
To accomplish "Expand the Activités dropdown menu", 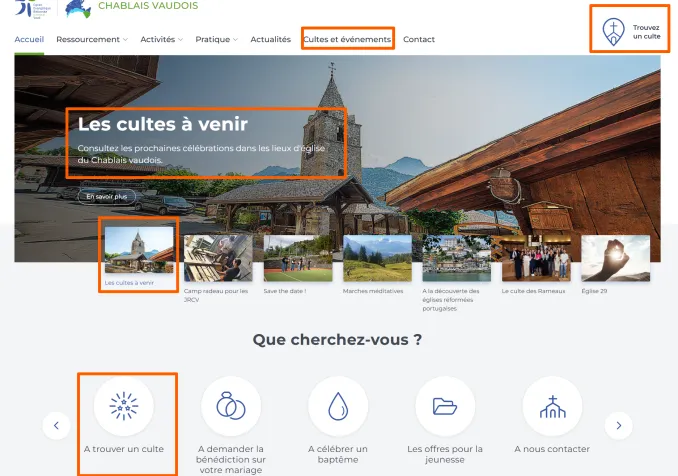I will (x=162, y=40).
